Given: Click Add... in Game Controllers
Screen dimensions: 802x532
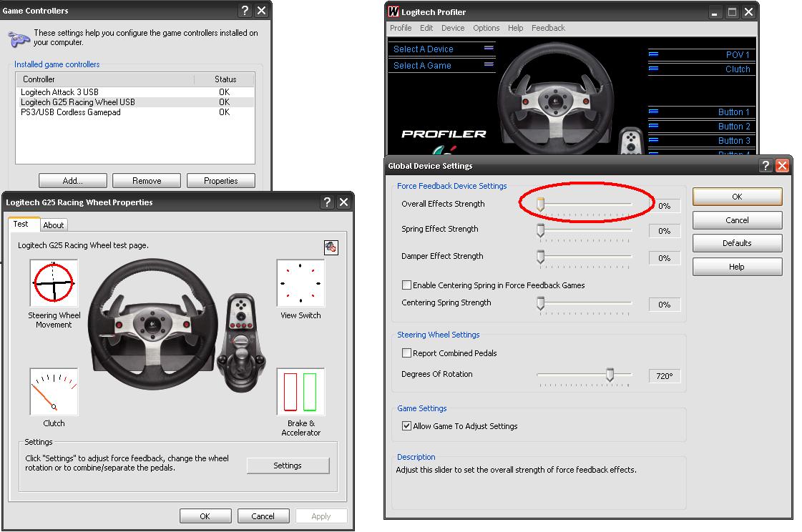Looking at the screenshot, I should [x=73, y=180].
